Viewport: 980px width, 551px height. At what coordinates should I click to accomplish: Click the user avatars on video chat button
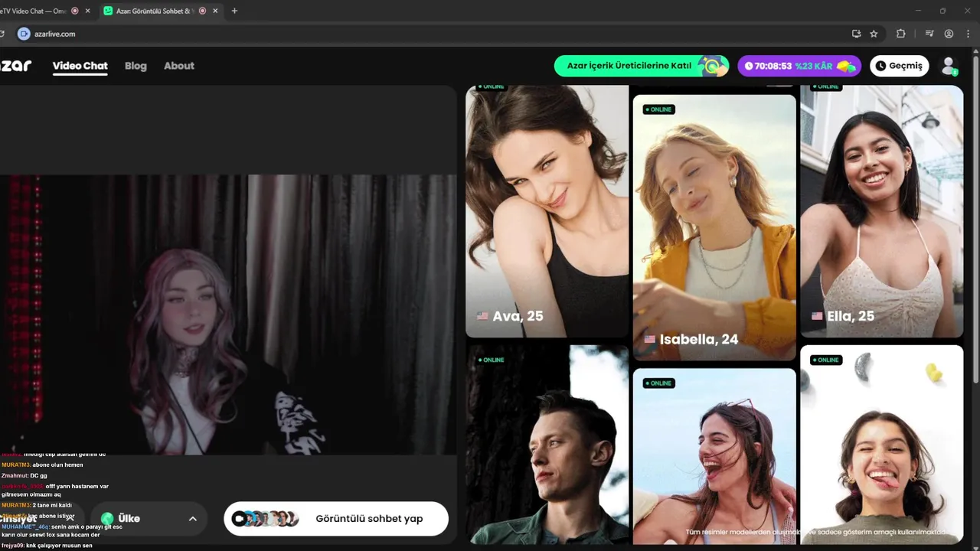[x=266, y=518]
